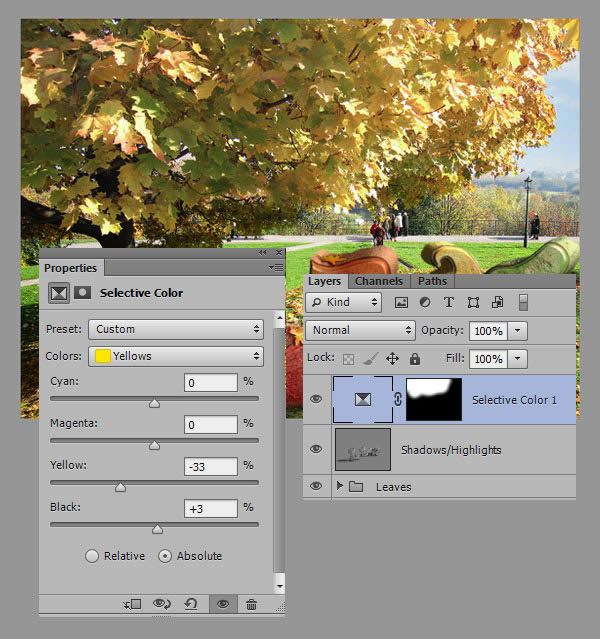Click the Yellow slider handle
The image size is (600, 639).
120,488
